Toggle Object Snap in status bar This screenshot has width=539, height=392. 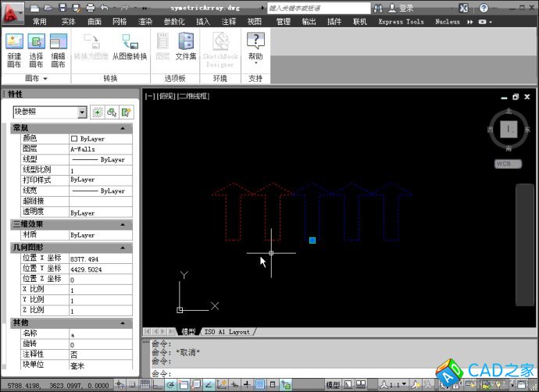(x=184, y=385)
